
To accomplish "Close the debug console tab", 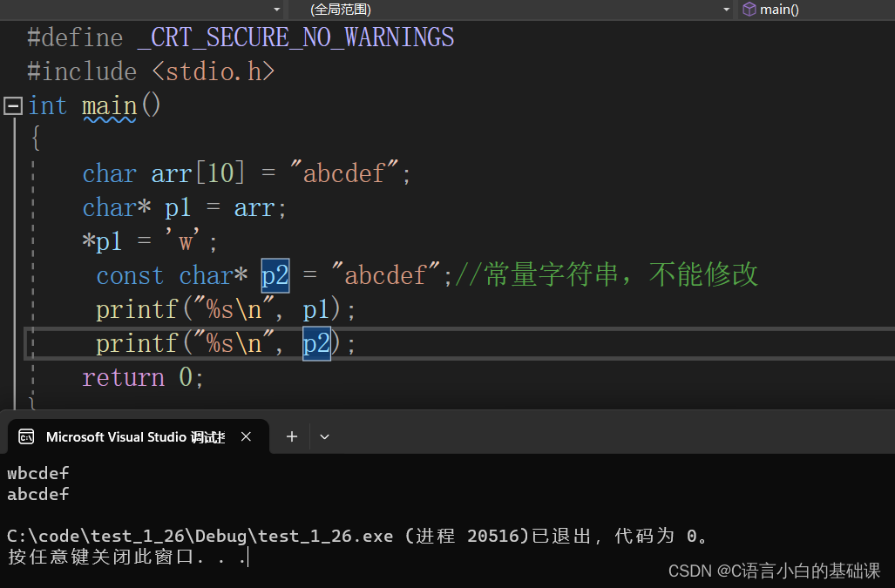I will [x=246, y=437].
